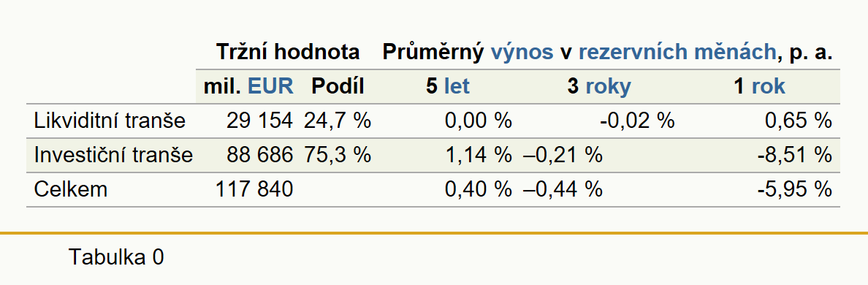
Task: Click the rok link after 1
Action: pyautogui.click(x=769, y=86)
